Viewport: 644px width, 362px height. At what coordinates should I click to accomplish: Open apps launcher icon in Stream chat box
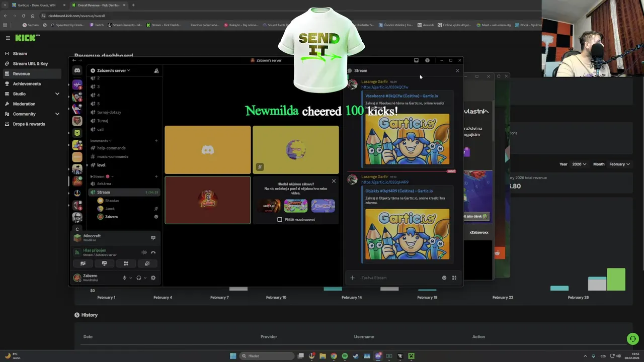pyautogui.click(x=454, y=278)
